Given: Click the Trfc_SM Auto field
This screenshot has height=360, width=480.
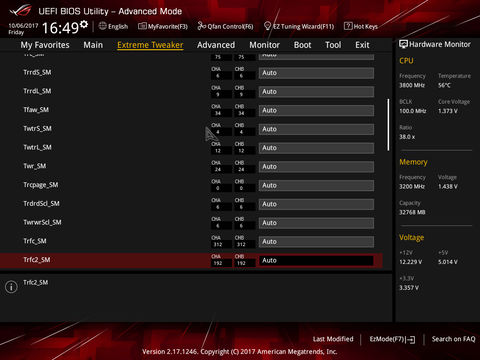Looking at the screenshot, I should pos(316,242).
